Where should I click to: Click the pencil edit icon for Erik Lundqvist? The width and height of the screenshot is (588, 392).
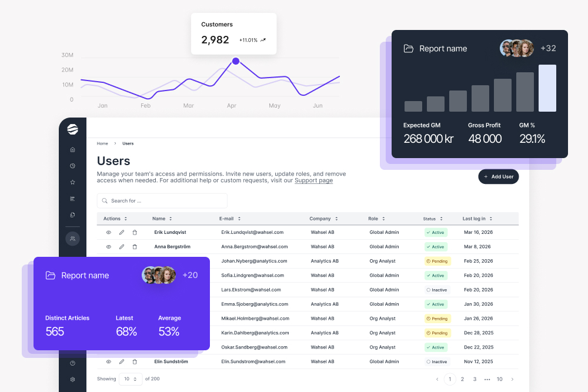(x=122, y=232)
